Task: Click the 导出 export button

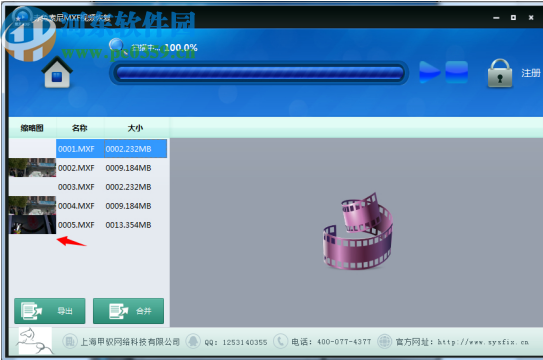Action: (50, 311)
